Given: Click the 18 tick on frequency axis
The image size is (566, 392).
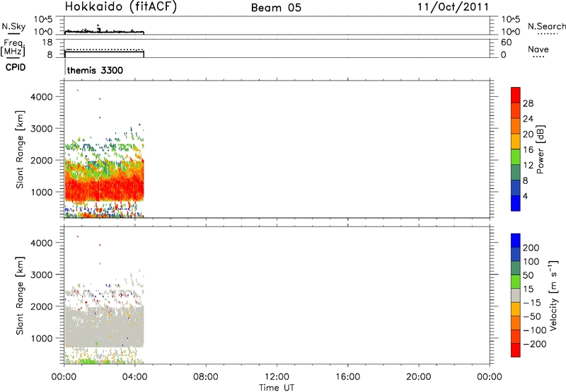Looking at the screenshot, I should 47,42.
